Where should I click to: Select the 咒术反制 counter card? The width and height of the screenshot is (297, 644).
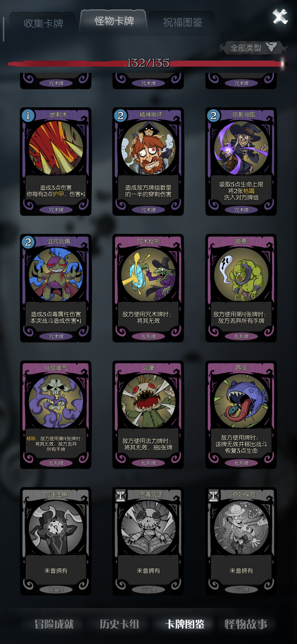point(148,288)
